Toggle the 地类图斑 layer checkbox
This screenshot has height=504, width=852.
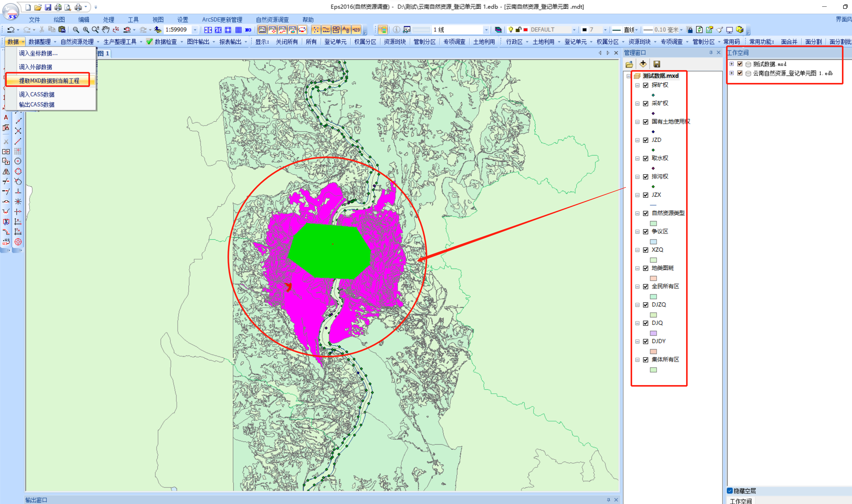(x=646, y=268)
